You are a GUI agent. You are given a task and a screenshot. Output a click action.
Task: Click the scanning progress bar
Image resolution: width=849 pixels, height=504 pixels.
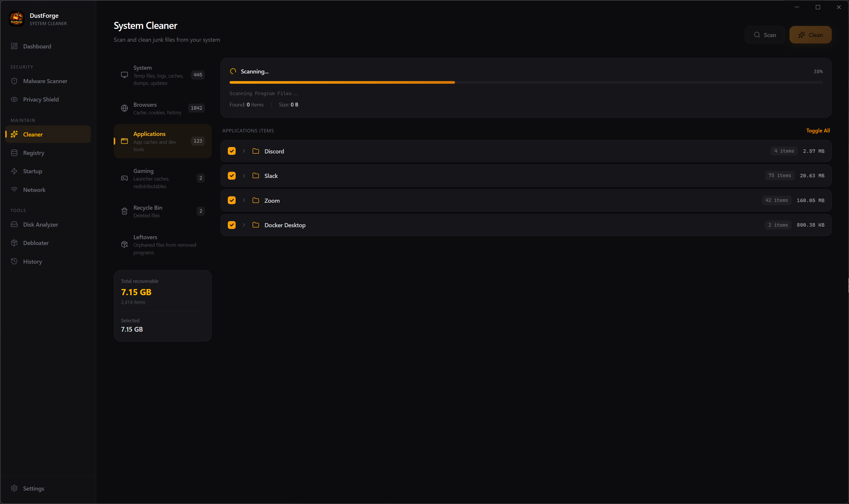coord(526,82)
